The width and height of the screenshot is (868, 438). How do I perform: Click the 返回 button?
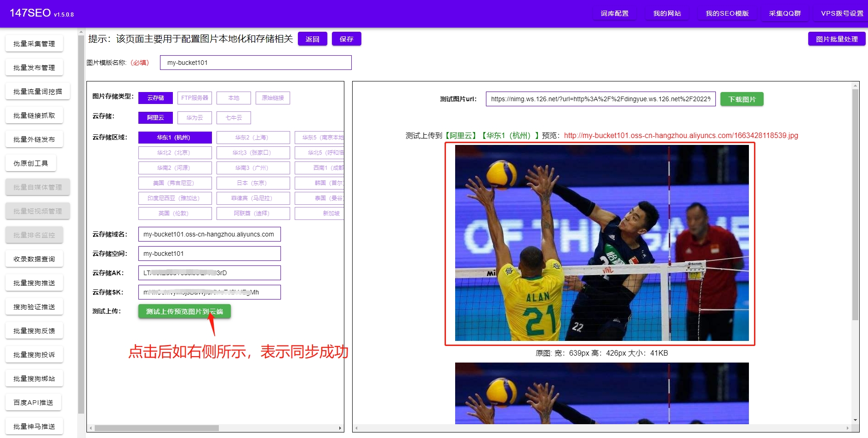(313, 39)
